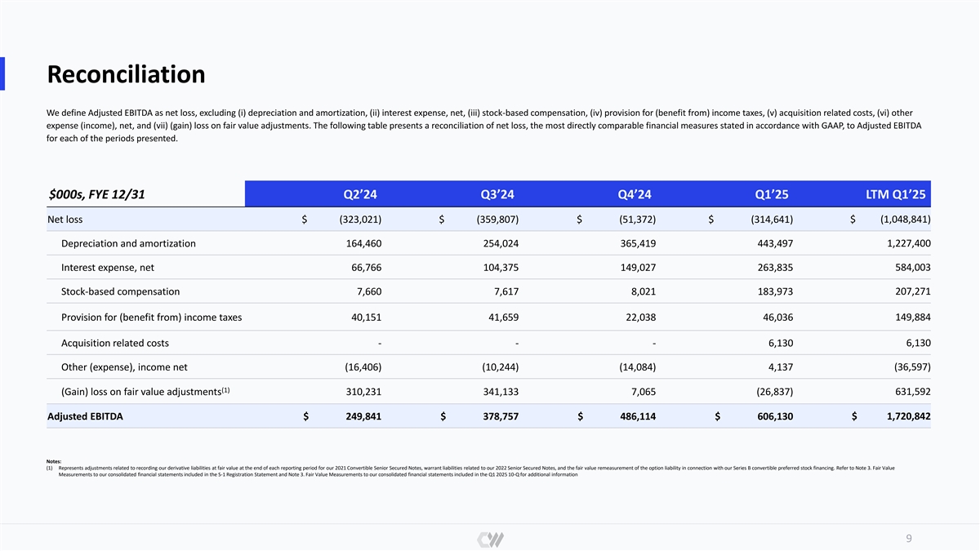
Task: Click the blue accent bar beside the title
Action: point(2,73)
